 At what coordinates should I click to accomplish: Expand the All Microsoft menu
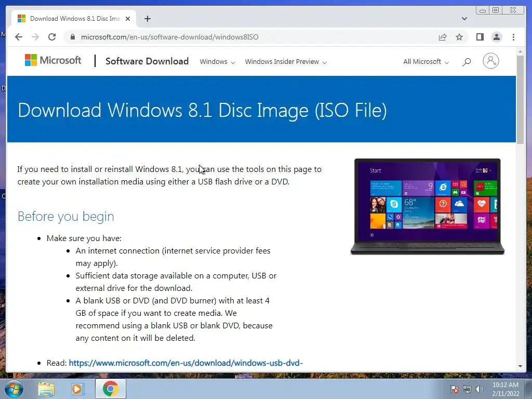[426, 62]
